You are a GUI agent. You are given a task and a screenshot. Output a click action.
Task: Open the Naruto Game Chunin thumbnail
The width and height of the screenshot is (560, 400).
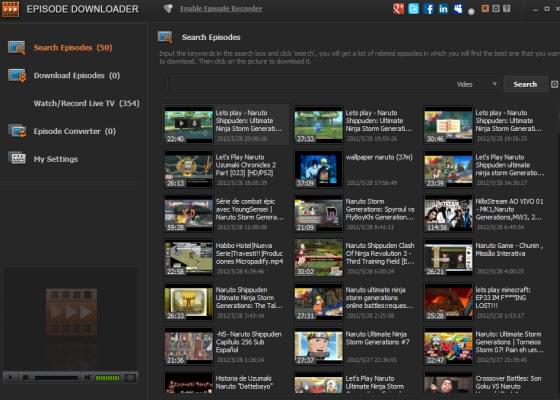449,258
